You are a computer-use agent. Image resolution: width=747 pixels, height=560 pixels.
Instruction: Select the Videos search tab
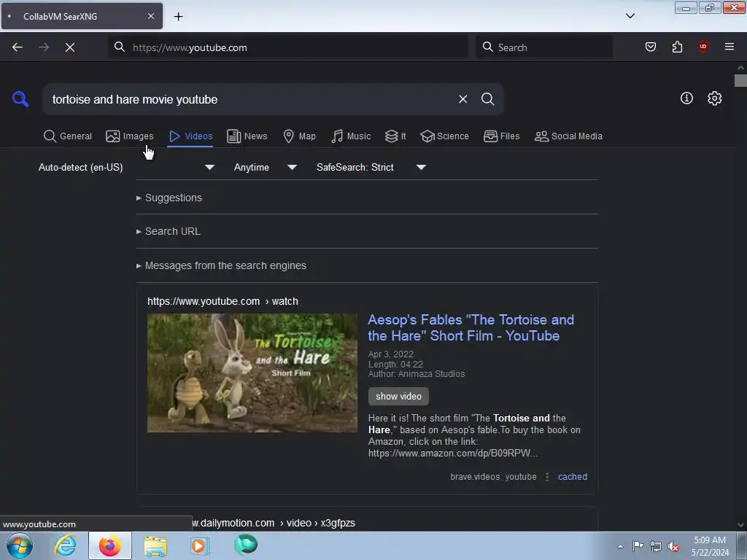[190, 136]
